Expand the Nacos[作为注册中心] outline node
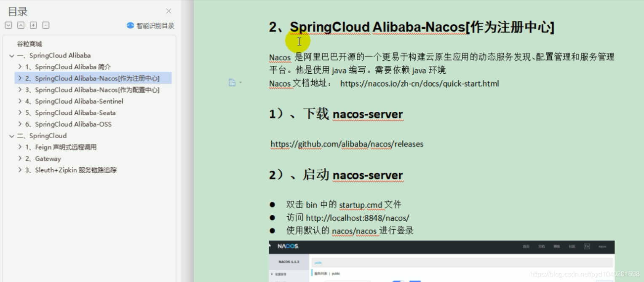This screenshot has height=282, width=644. [20, 78]
